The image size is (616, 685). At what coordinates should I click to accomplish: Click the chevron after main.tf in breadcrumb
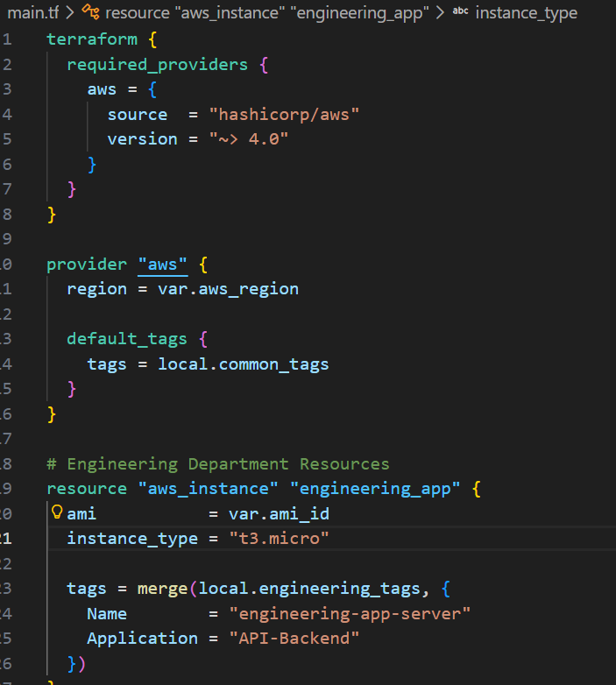pos(70,13)
